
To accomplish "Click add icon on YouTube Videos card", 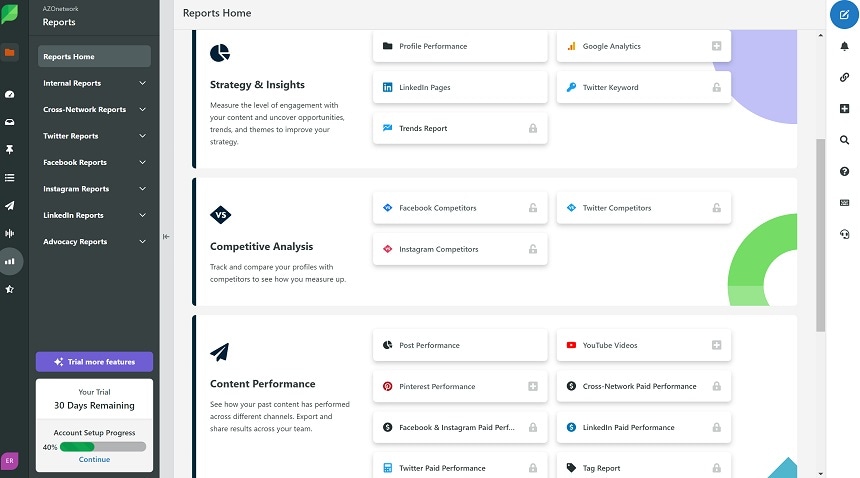I will pos(716,345).
